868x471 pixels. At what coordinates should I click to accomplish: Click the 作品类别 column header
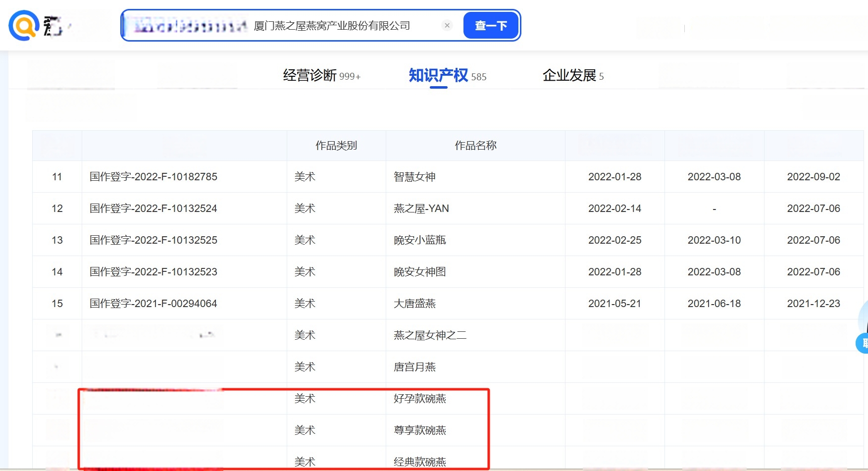click(336, 146)
